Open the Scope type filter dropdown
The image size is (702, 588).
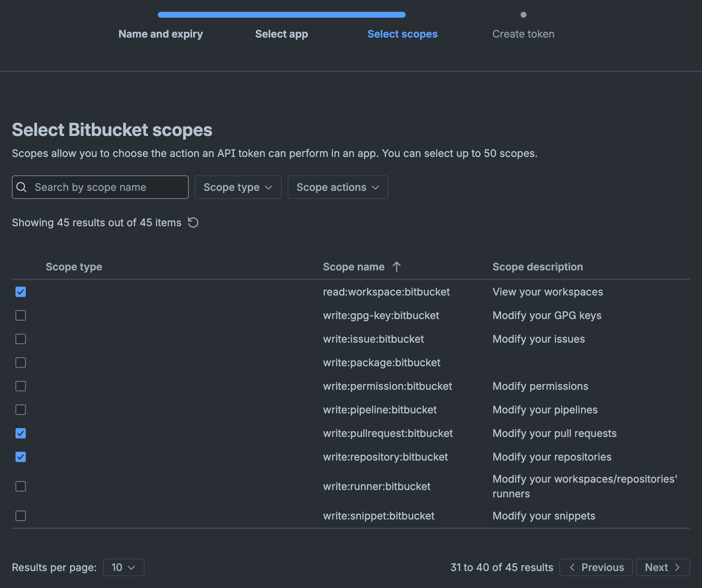pyautogui.click(x=238, y=187)
